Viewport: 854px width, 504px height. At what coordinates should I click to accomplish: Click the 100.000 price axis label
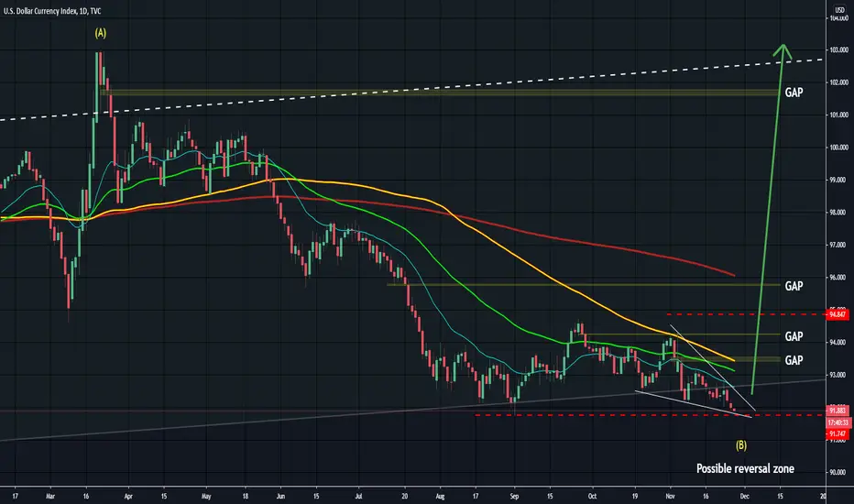pyautogui.click(x=838, y=148)
